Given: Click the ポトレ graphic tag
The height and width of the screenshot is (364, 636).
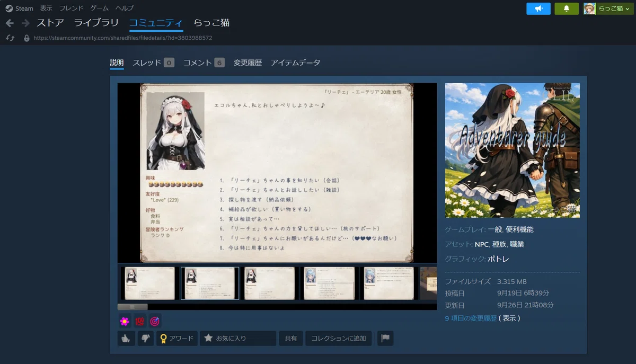Looking at the screenshot, I should point(498,259).
